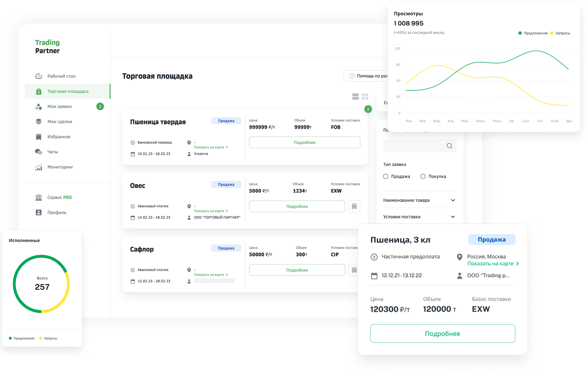
Task: Click the Овес listing title
Action: [x=138, y=186]
